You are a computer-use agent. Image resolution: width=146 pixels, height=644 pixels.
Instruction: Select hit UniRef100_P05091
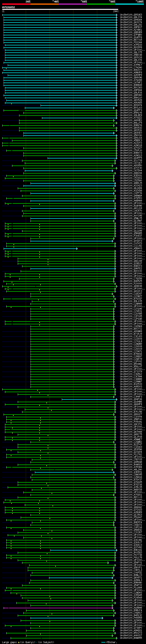[131, 422]
